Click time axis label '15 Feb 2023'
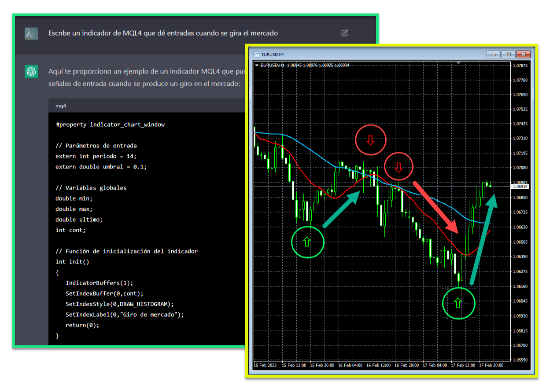546x392 pixels. 266,365
